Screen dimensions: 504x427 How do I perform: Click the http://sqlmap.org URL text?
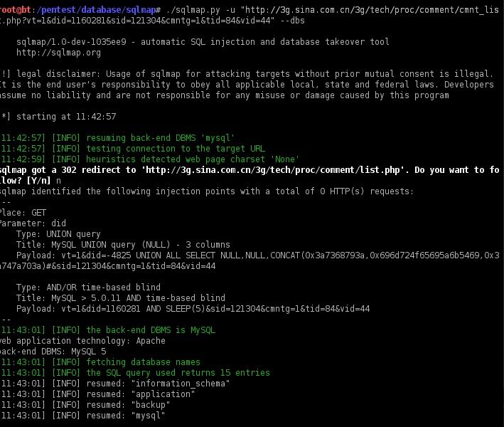pos(58,53)
